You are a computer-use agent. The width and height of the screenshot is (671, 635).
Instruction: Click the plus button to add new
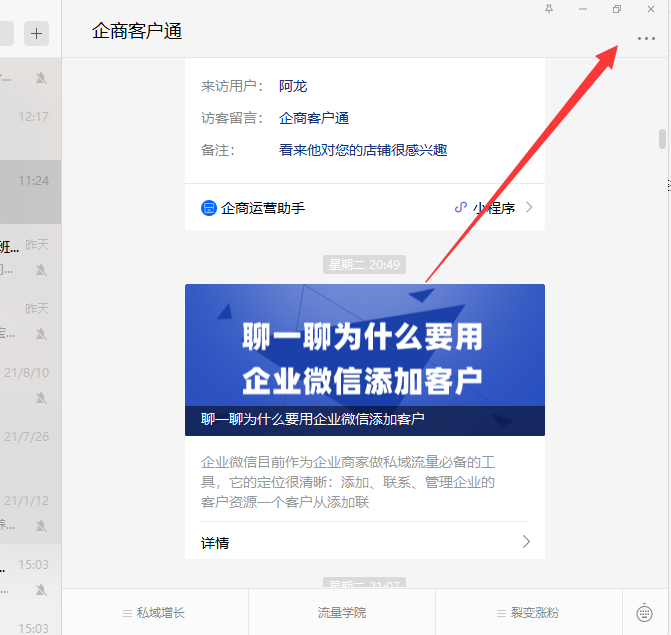click(x=36, y=33)
